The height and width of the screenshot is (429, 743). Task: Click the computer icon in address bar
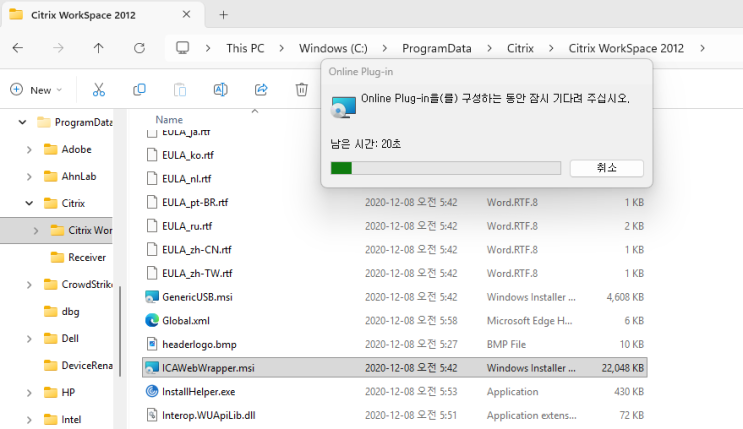coord(182,48)
